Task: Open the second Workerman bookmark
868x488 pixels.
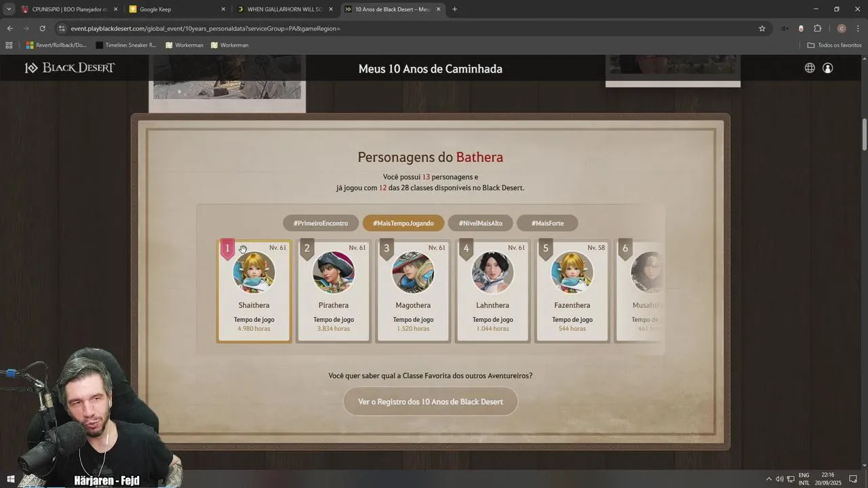Action: 230,45
